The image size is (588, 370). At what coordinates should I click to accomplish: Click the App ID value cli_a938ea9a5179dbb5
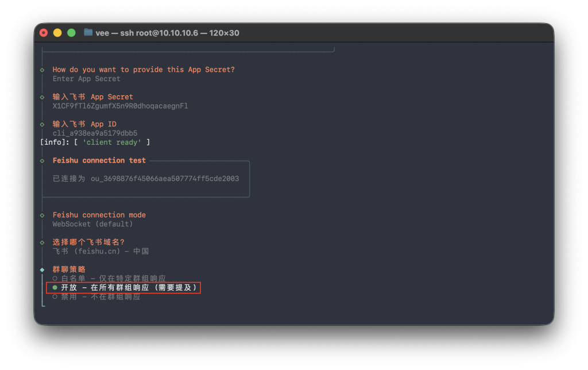(x=95, y=133)
